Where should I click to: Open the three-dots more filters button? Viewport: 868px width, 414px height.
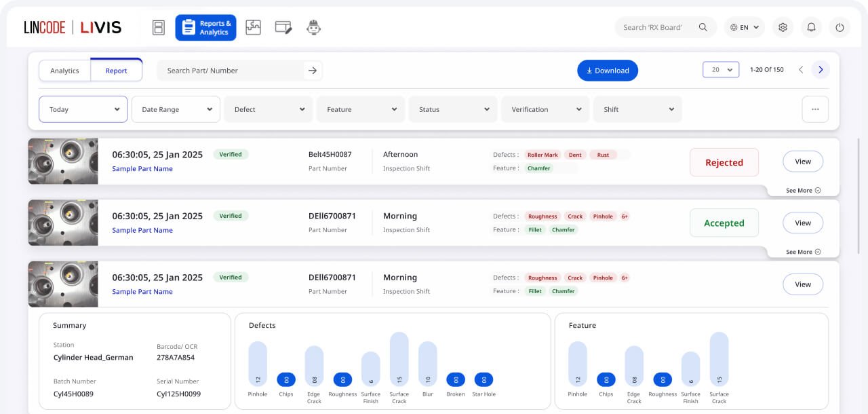[x=815, y=109]
